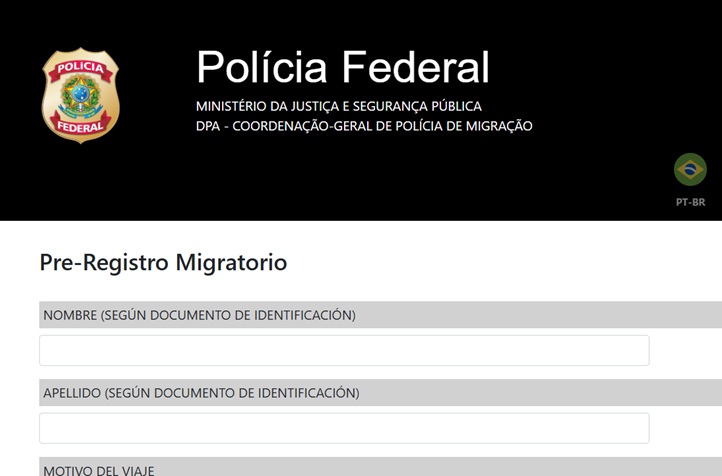Click the word APELLIDO in field label

72,393
